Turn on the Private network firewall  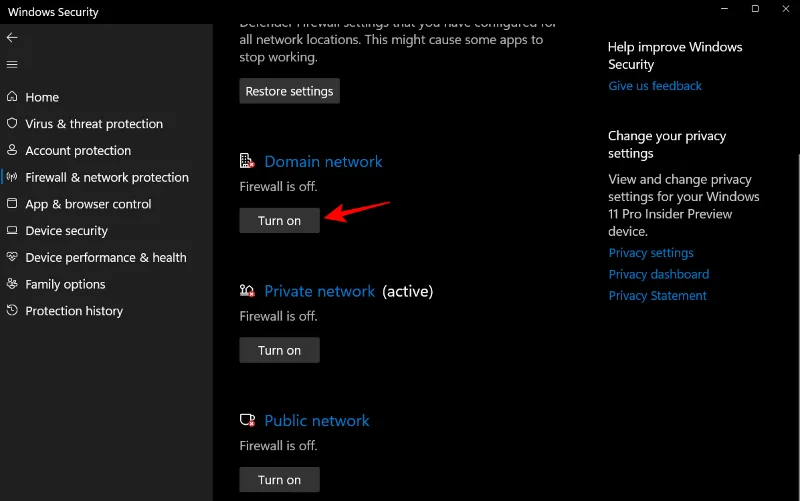click(280, 350)
